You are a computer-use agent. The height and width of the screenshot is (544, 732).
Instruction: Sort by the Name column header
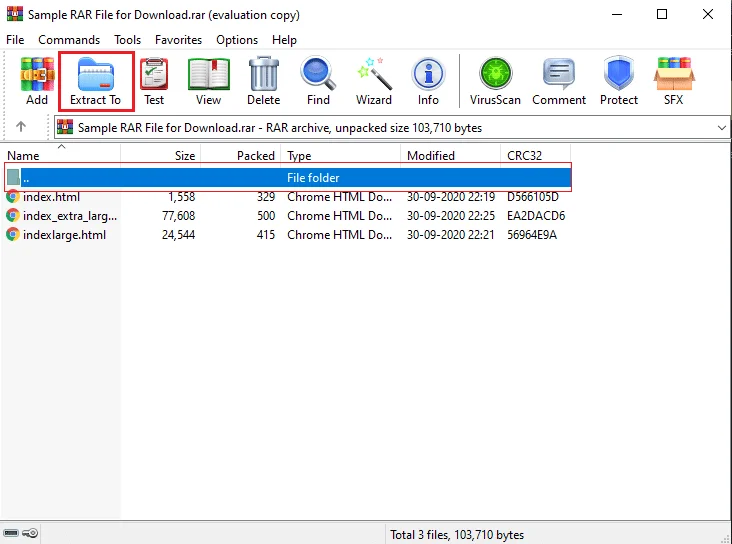[61, 155]
